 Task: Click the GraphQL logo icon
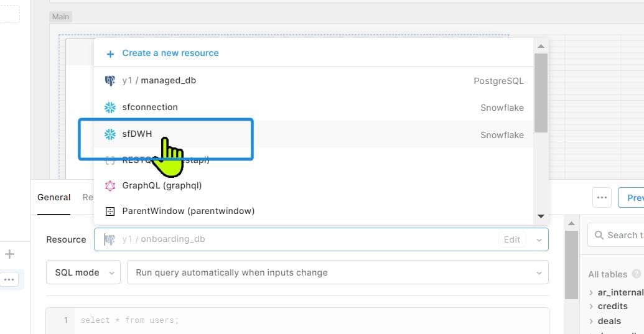click(110, 185)
